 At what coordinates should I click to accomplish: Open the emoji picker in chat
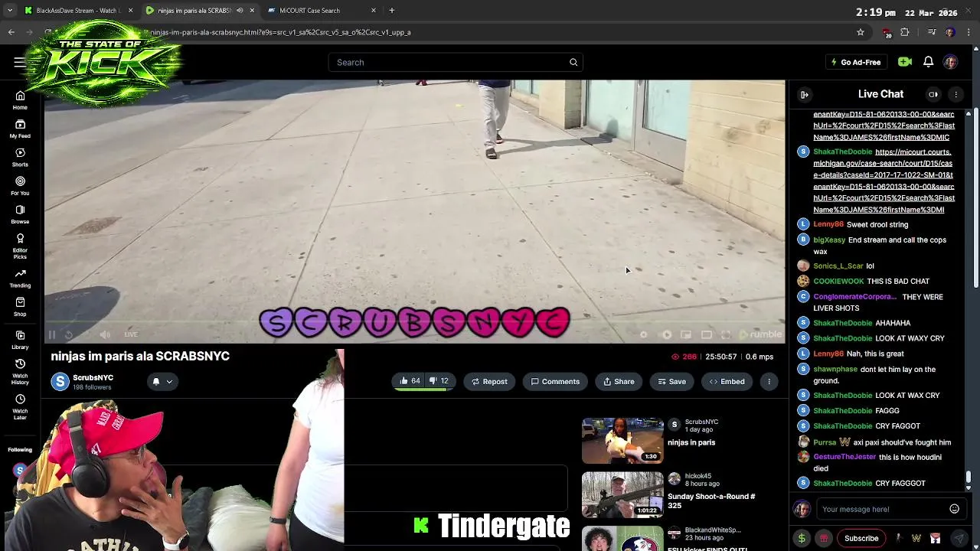[x=954, y=509]
